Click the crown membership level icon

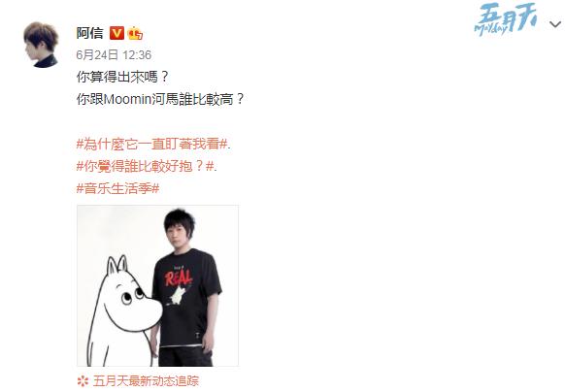[x=135, y=34]
